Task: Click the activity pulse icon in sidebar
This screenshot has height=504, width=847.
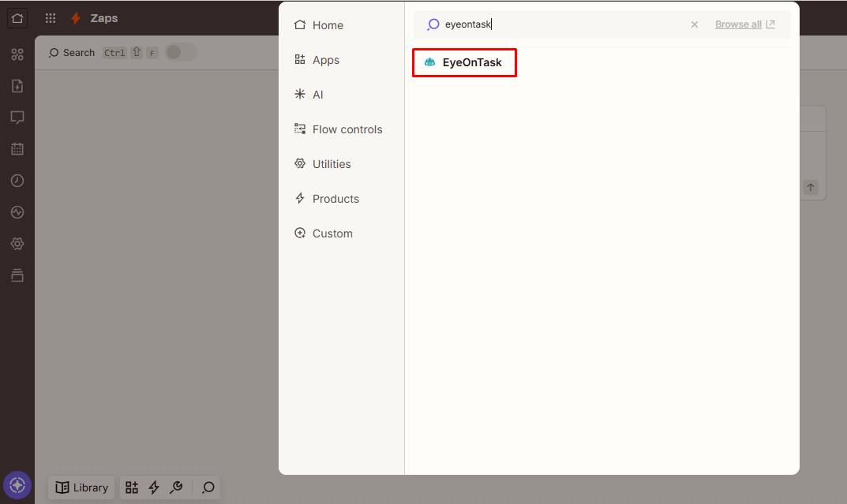Action: 17,212
